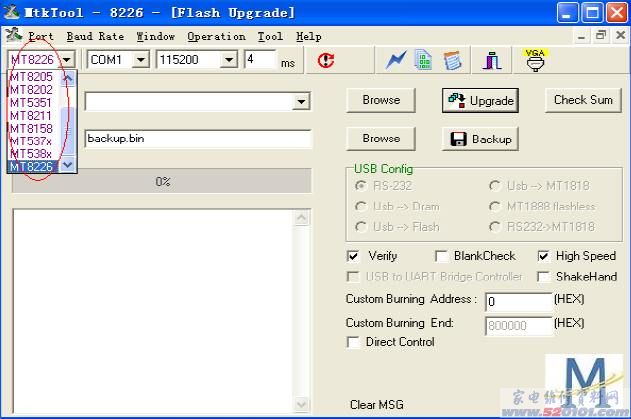Select MT8211 from chip list
This screenshot has width=631, height=419.
click(x=33, y=116)
